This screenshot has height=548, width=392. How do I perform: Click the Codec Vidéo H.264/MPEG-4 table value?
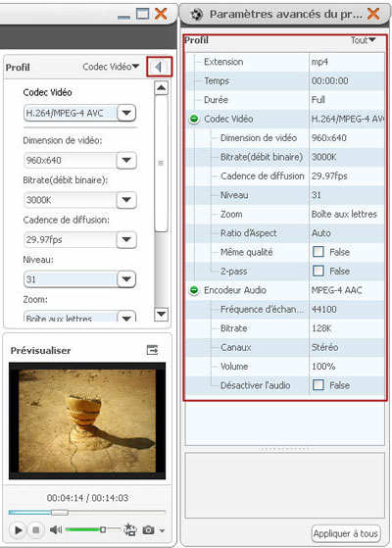pos(347,119)
